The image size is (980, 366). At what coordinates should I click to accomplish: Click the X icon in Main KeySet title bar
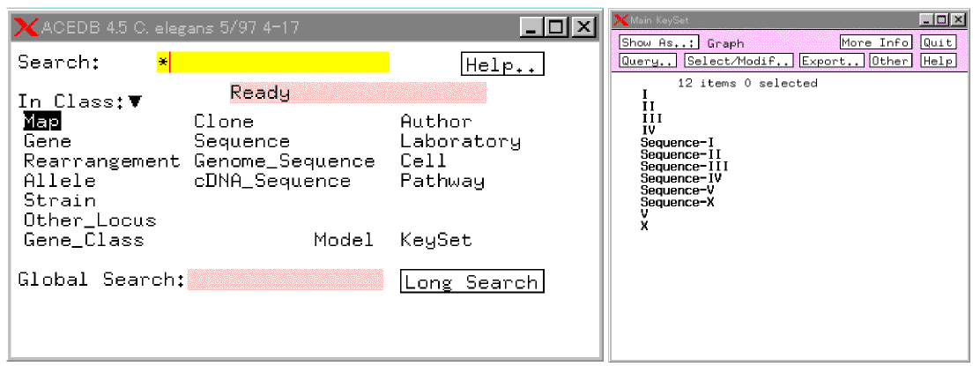(x=620, y=19)
